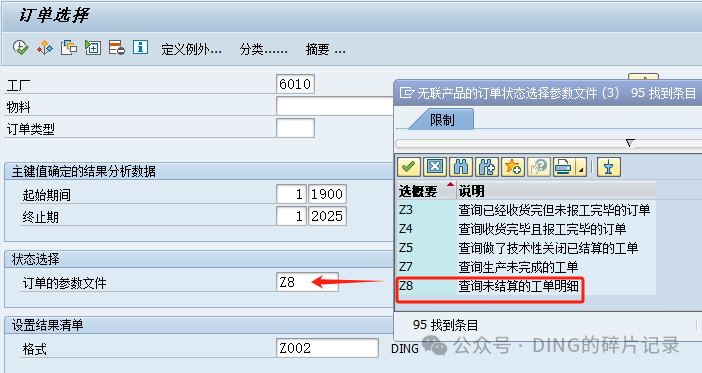Image resolution: width=702 pixels, height=373 pixels.
Task: Click the Z8 code cell in list
Action: pos(426,286)
